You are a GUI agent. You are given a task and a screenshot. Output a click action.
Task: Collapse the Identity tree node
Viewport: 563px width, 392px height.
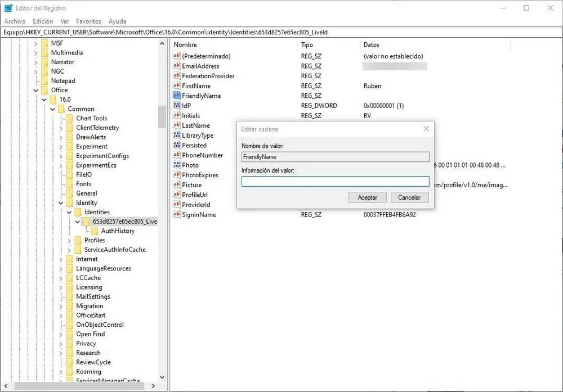click(61, 203)
